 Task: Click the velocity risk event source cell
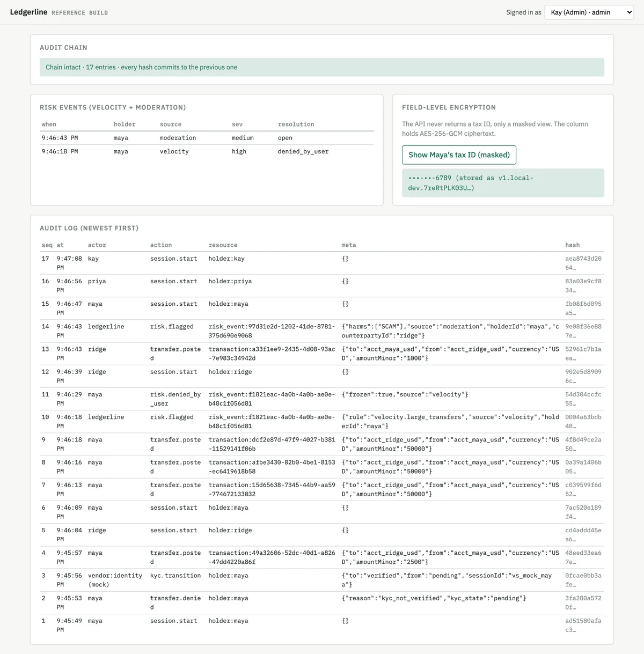[174, 151]
